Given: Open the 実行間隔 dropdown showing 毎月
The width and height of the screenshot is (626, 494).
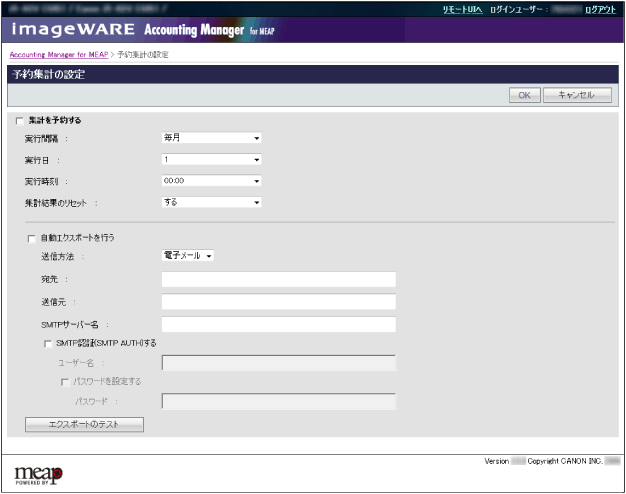Looking at the screenshot, I should 211,138.
